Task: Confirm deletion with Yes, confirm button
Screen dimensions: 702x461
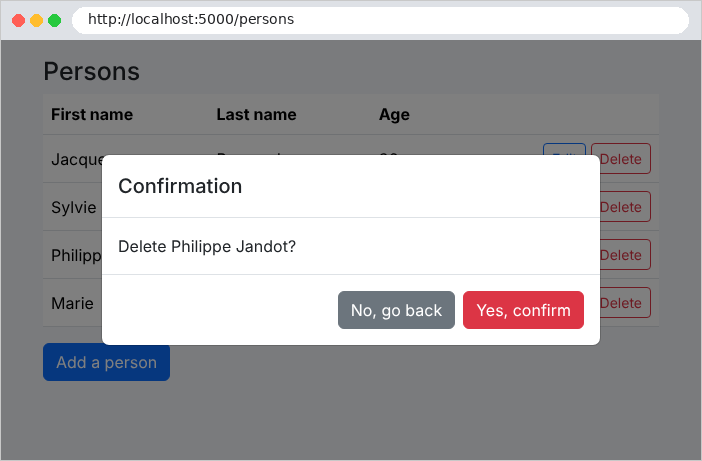Action: [x=523, y=310]
